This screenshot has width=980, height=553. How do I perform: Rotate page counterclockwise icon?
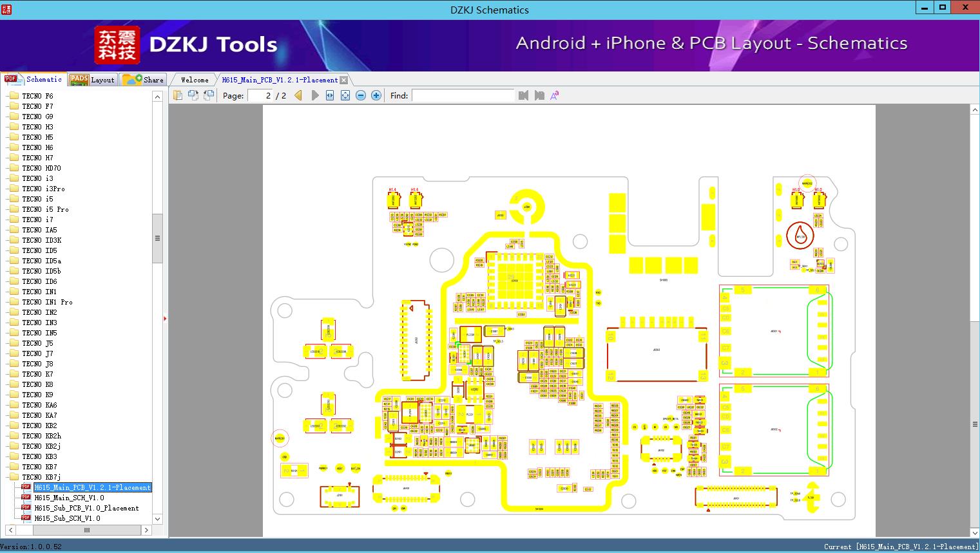tap(193, 95)
